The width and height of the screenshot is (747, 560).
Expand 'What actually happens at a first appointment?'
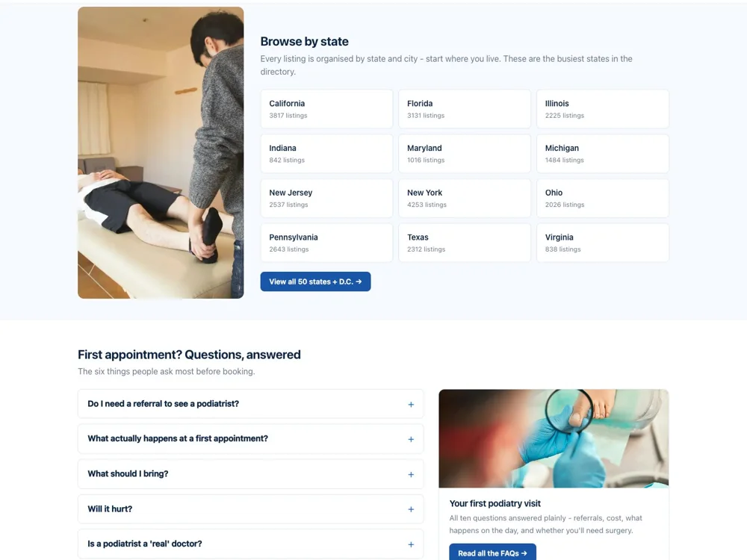[x=250, y=438]
